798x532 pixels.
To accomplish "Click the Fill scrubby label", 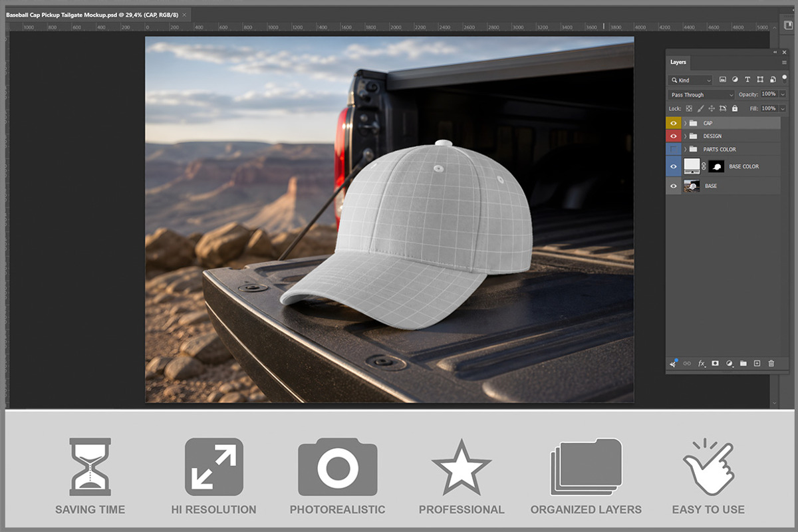I will click(x=753, y=108).
